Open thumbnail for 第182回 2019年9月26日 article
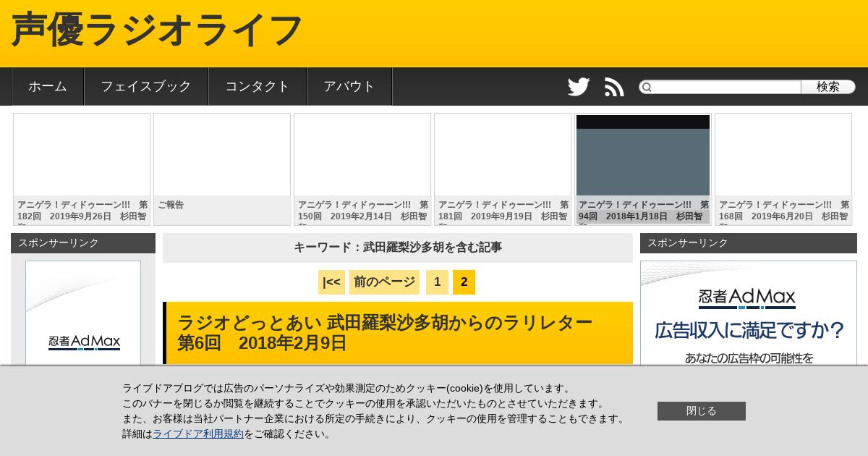The width and height of the screenshot is (868, 456). click(82, 169)
